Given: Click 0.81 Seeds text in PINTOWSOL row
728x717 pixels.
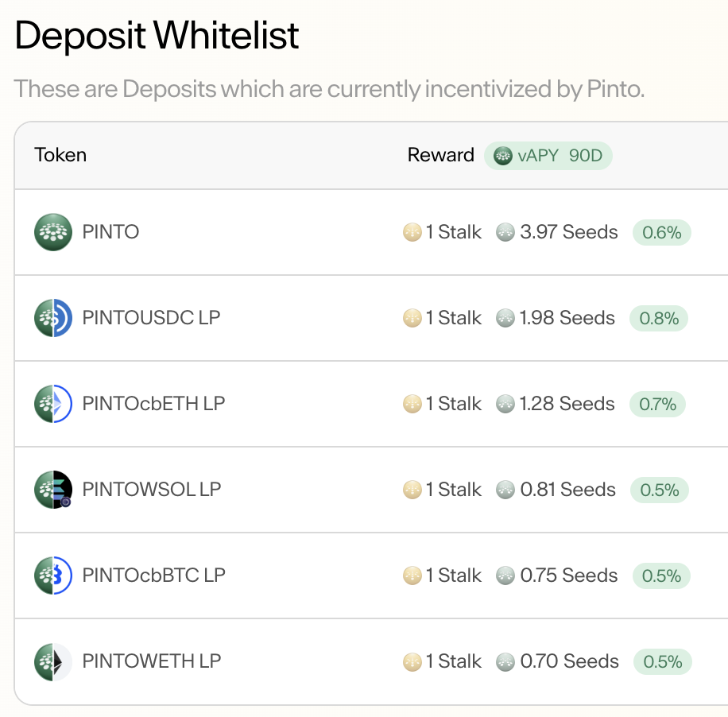Looking at the screenshot, I should tap(567, 490).
